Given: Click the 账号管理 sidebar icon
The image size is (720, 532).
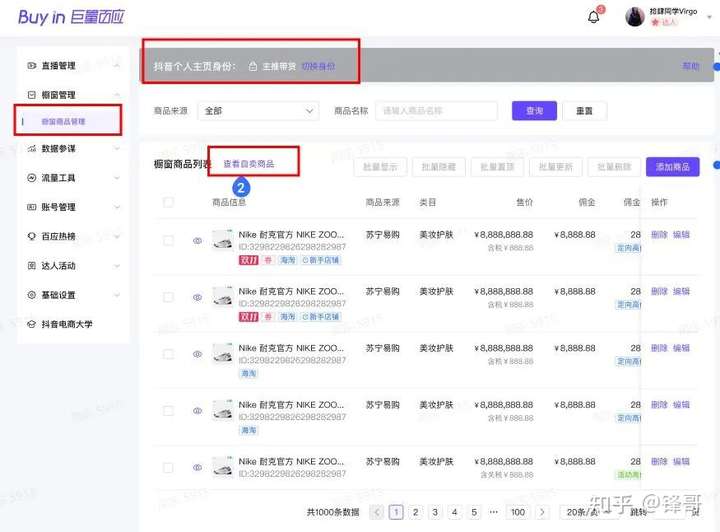Looking at the screenshot, I should 31,207.
